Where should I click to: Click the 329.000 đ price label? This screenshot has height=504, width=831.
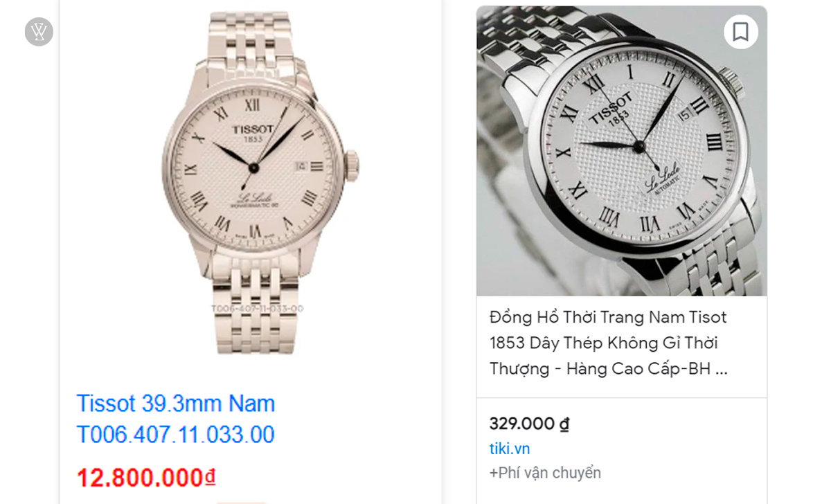coord(528,424)
